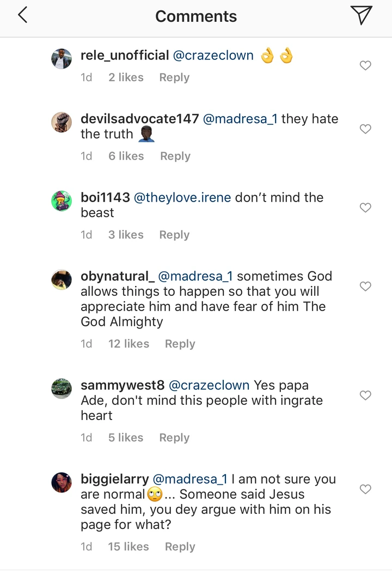Image resolution: width=392 pixels, height=571 pixels.
Task: Tap the heart on boi1143's comment
Action: pos(366,208)
